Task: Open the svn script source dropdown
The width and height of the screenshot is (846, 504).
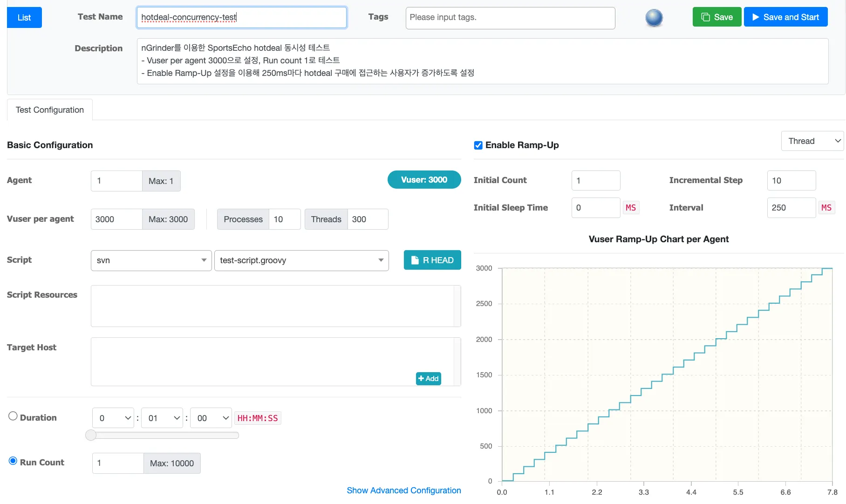Action: pyautogui.click(x=151, y=260)
